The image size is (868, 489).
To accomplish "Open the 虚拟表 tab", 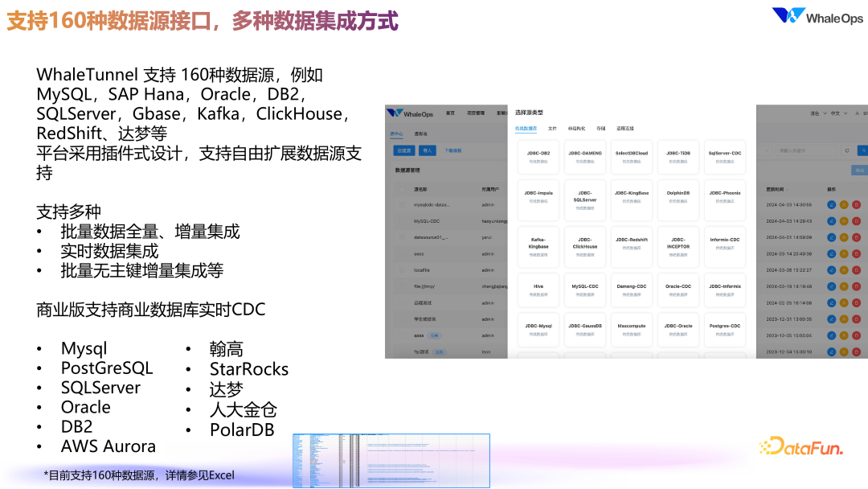I will (x=420, y=134).
